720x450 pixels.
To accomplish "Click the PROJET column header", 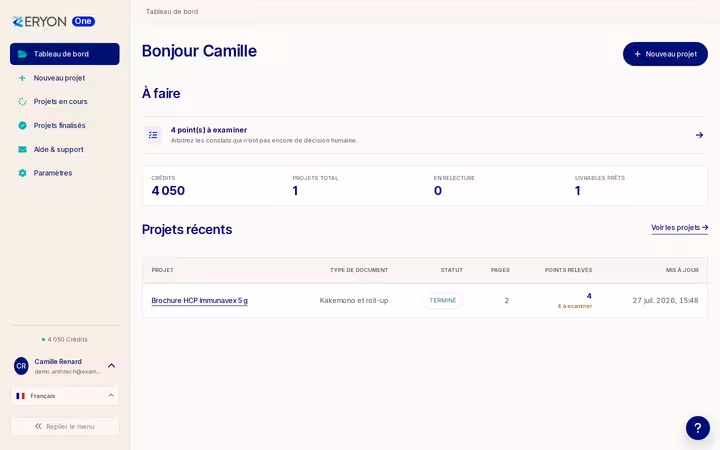I will click(x=163, y=270).
